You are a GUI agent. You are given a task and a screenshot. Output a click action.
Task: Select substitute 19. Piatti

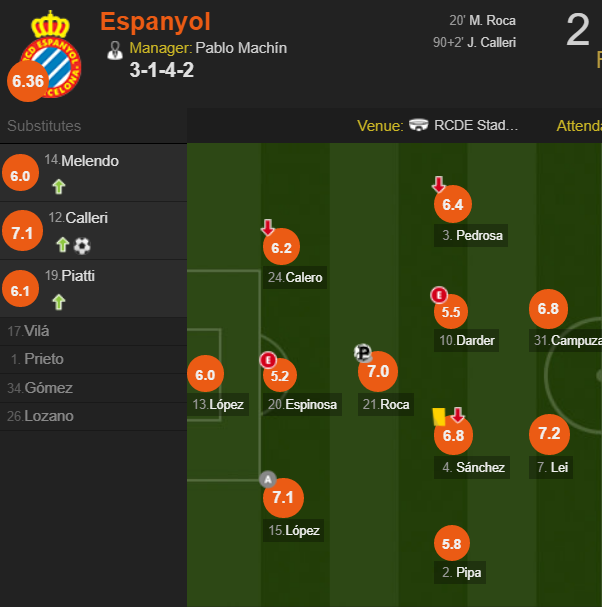[x=93, y=289]
